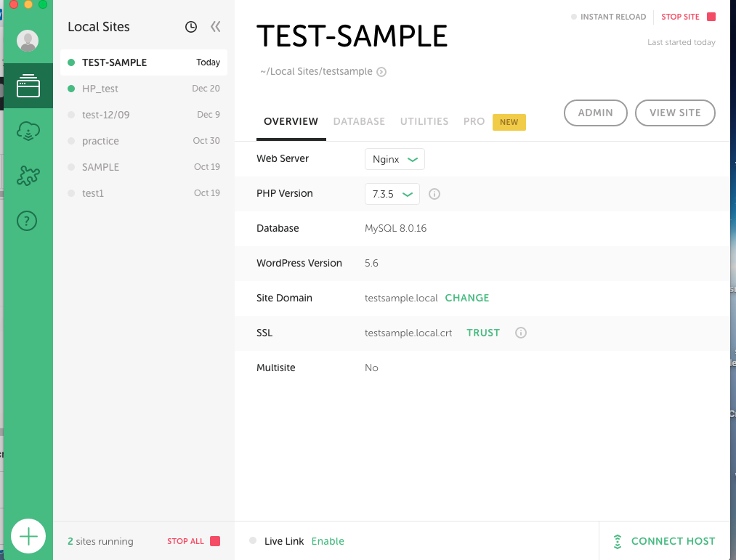The height and width of the screenshot is (560, 736).
Task: Collapse the Local Sites sidebar
Action: coord(216,27)
